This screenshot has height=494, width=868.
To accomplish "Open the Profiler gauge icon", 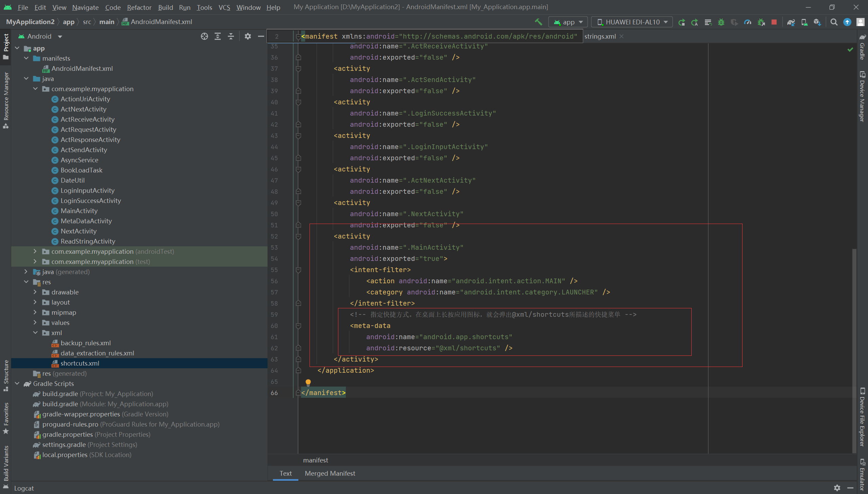I will pos(748,22).
